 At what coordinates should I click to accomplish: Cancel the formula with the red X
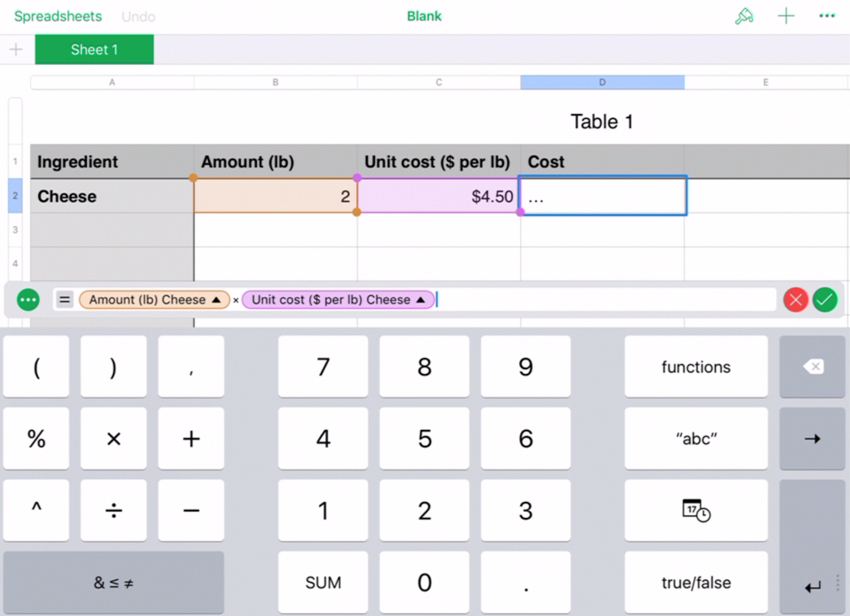[795, 300]
